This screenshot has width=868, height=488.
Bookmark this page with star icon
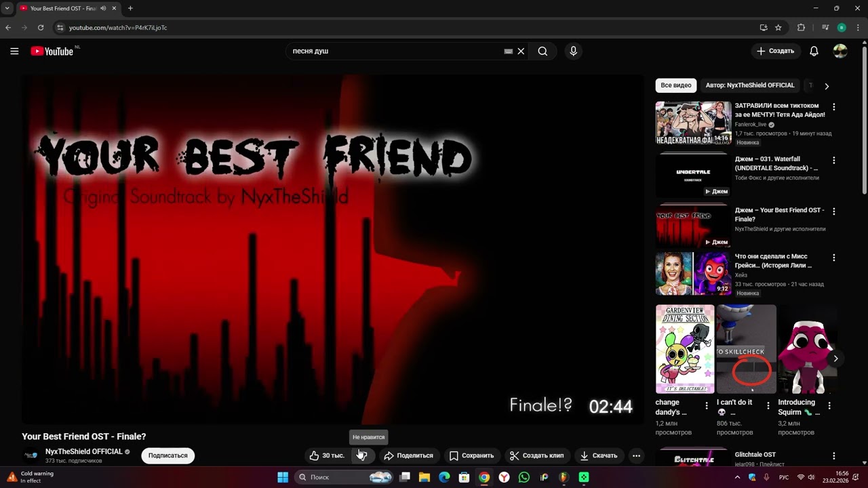pyautogui.click(x=778, y=28)
